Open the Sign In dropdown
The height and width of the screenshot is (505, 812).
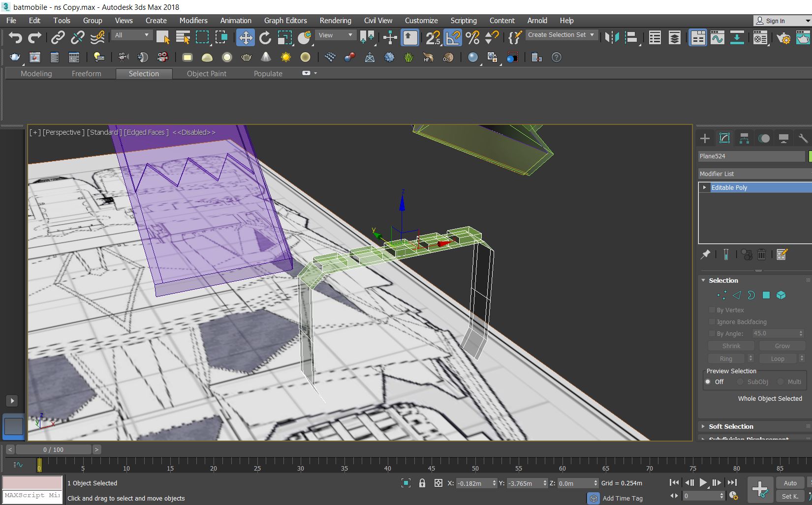click(782, 21)
